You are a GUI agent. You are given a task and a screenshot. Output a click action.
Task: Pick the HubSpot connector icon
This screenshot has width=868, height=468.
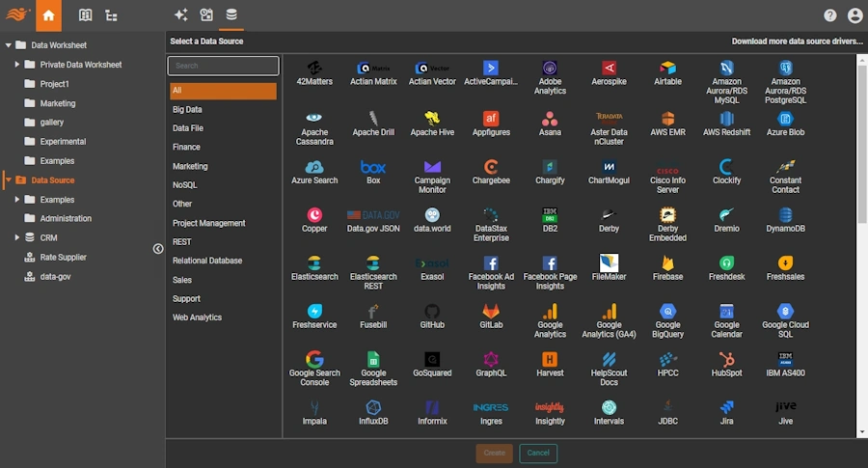pos(726,360)
